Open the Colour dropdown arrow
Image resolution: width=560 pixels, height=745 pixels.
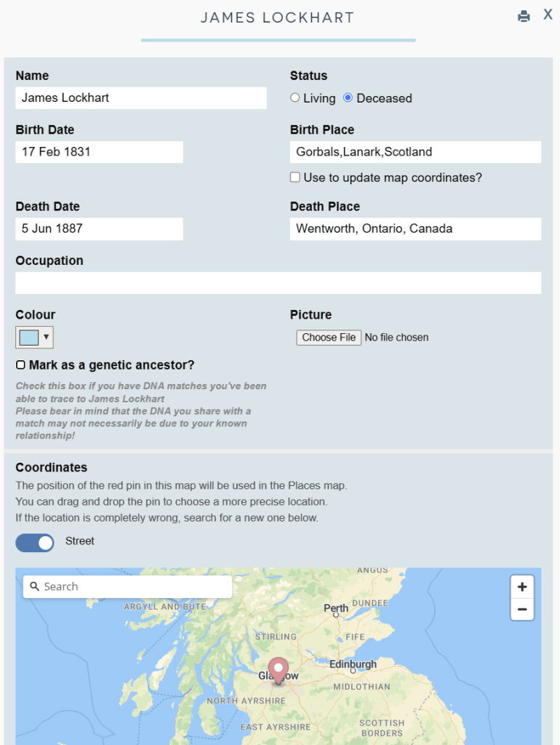(x=47, y=337)
